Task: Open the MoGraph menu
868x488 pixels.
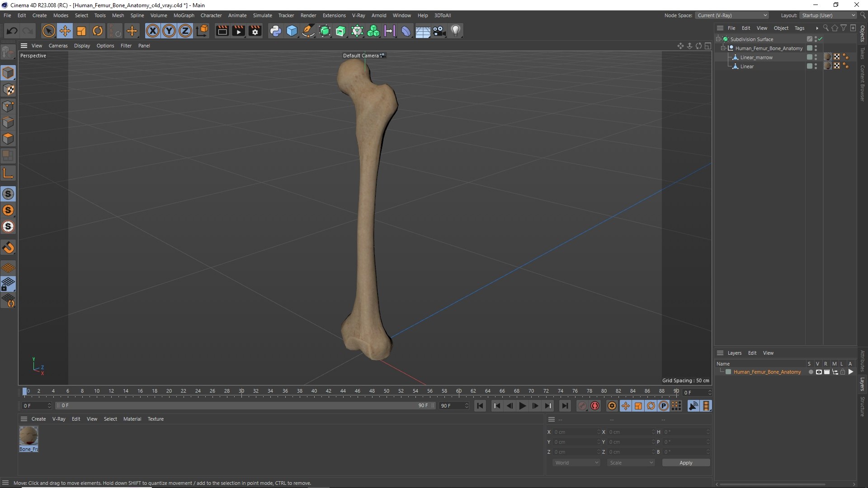Action: click(x=184, y=15)
